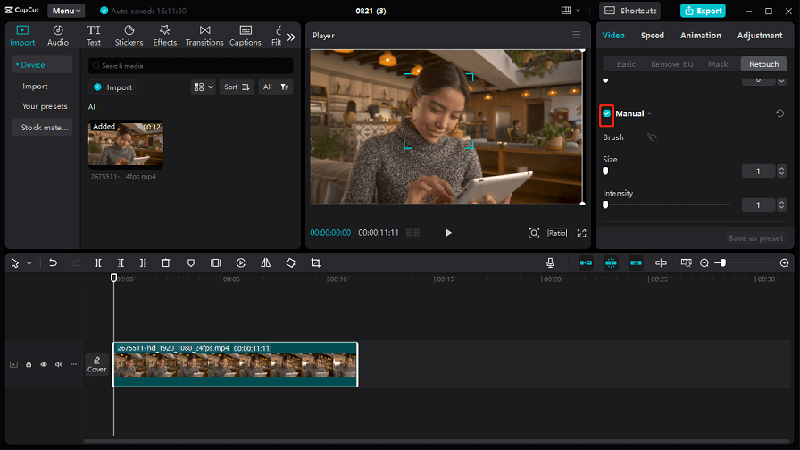Click the microphone record voiceover icon
Viewport: 800px width, 450px height.
(x=550, y=263)
